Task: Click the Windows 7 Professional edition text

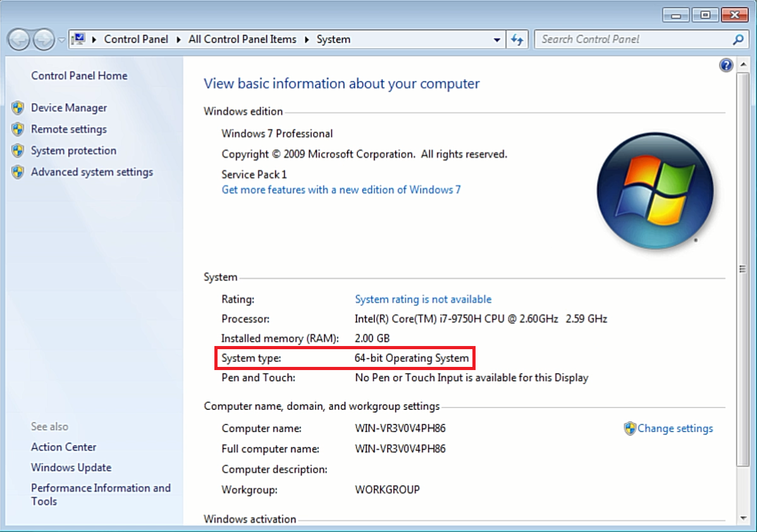Action: point(277,133)
